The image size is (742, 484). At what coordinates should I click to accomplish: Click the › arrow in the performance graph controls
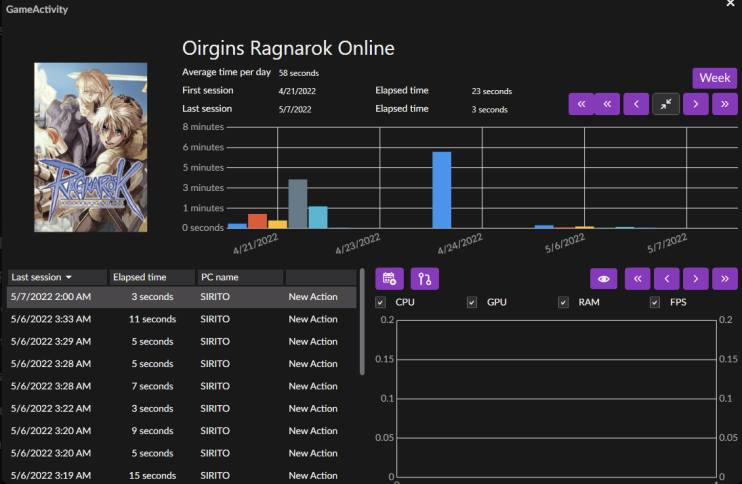[x=696, y=279]
